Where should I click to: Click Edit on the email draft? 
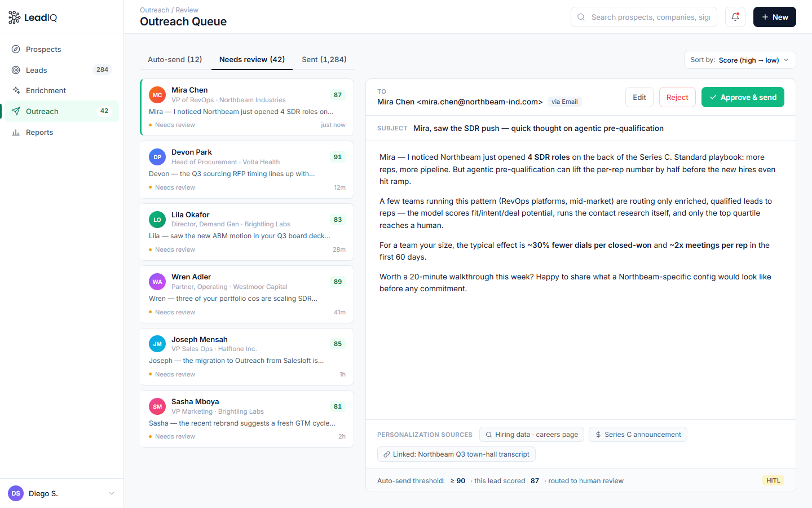(x=639, y=97)
